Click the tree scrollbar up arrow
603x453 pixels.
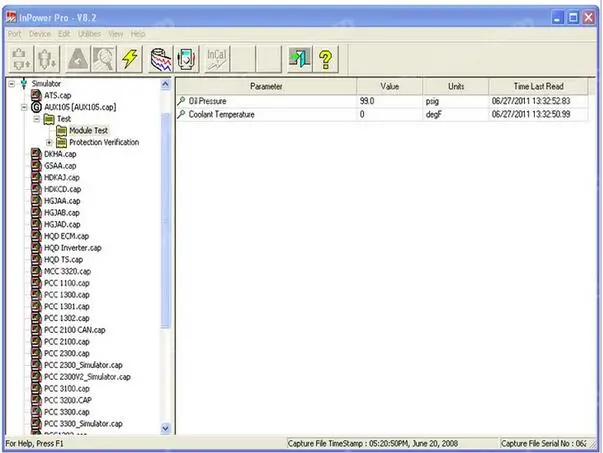click(165, 84)
